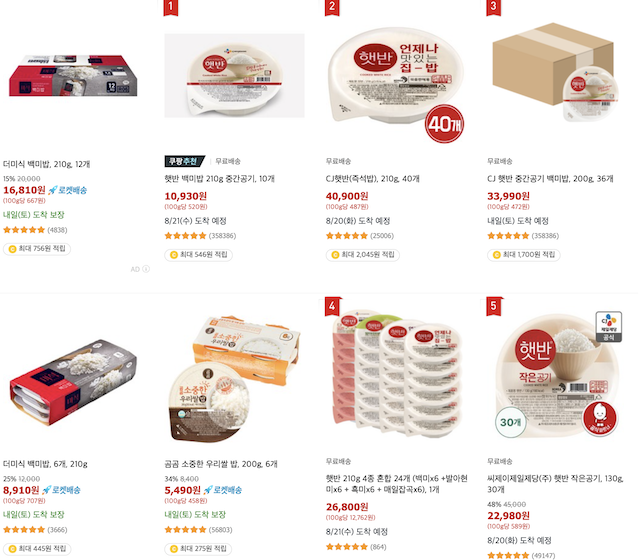The height and width of the screenshot is (560, 640).
Task: Click the star rating with 25006 reviews
Action: tap(347, 236)
